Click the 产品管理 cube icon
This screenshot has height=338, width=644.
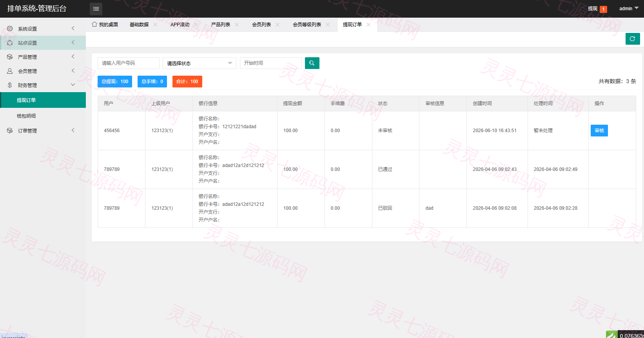10,57
